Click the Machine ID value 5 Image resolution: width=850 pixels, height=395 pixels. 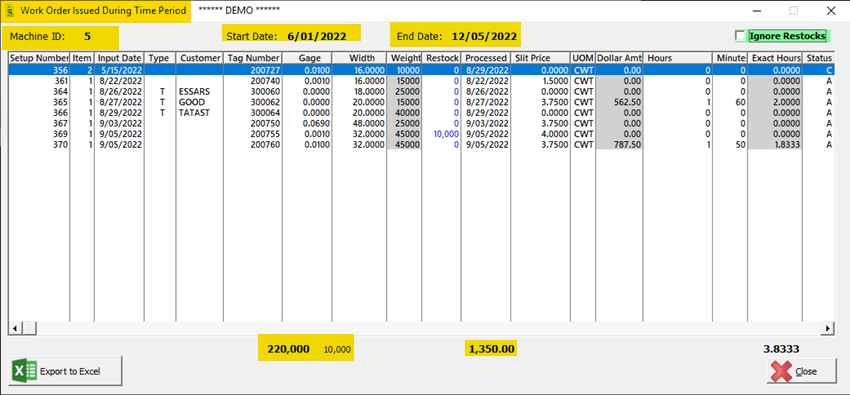87,37
